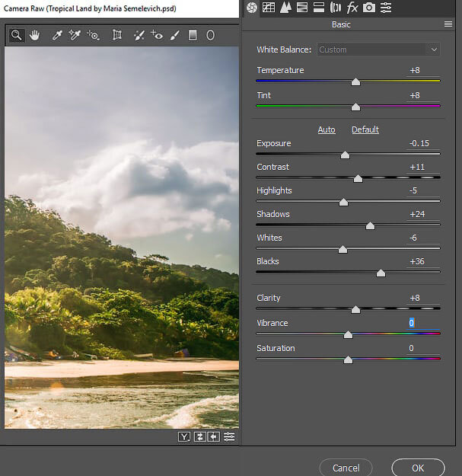
Task: Click the Tint value field
Action: (423, 96)
